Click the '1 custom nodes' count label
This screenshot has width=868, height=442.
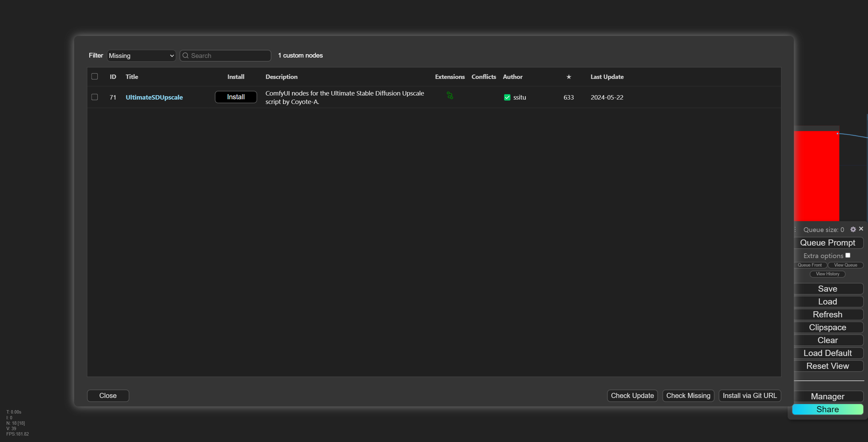(300, 56)
